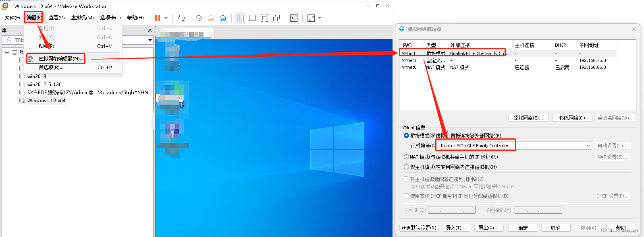This screenshot has height=237, width=644.
Task: Click the globe icon in Virtual Network Editor title
Action: [x=402, y=29]
